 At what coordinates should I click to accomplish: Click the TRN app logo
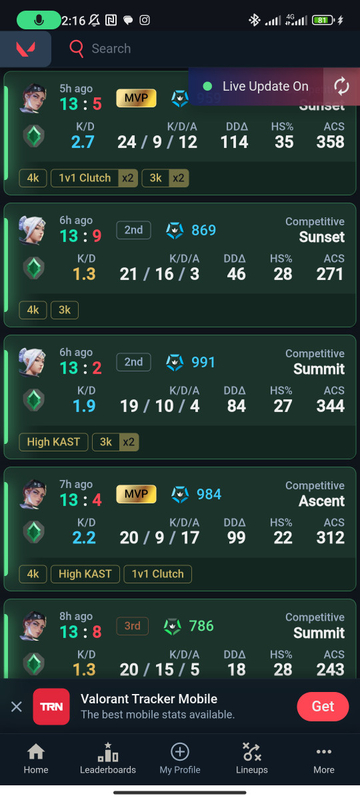52,707
